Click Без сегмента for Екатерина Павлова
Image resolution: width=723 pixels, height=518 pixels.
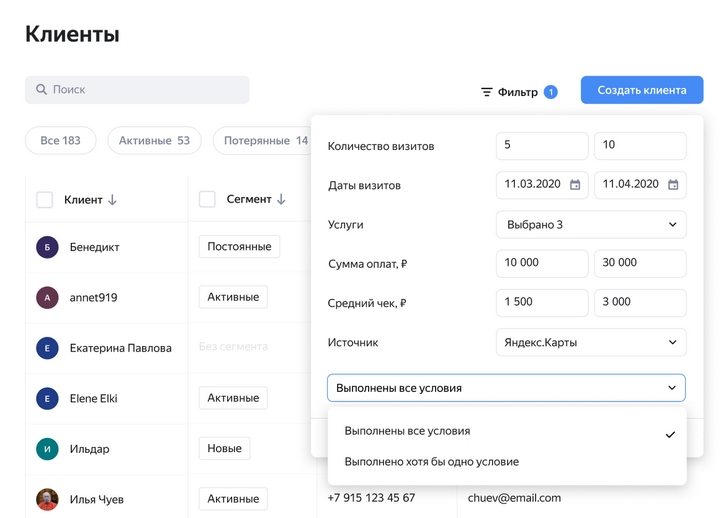point(233,347)
